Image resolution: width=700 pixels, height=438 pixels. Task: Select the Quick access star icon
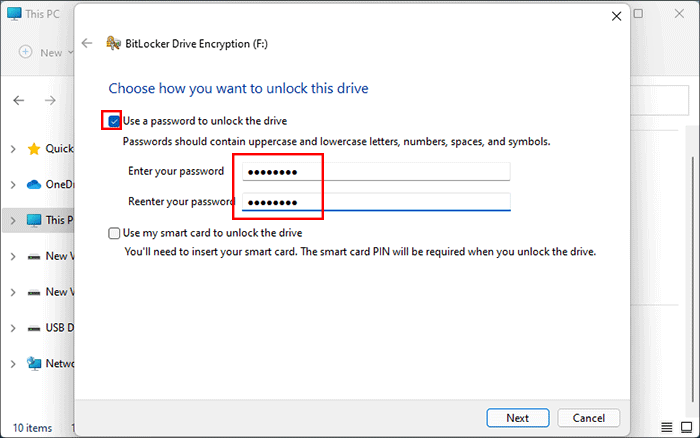pyautogui.click(x=34, y=148)
